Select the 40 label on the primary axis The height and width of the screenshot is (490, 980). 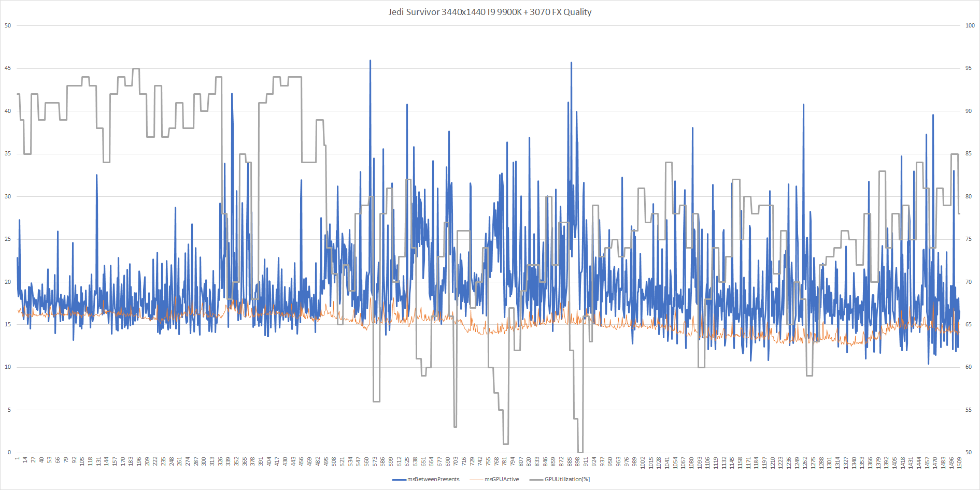8,111
